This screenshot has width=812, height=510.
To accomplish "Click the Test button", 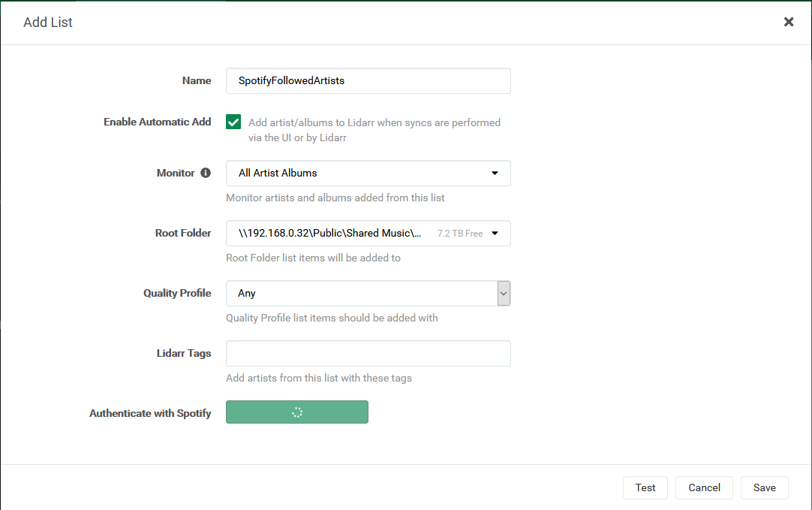I will [645, 487].
